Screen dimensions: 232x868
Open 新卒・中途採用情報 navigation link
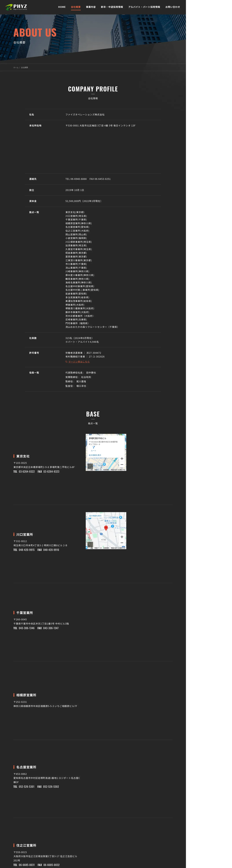click(x=112, y=7)
